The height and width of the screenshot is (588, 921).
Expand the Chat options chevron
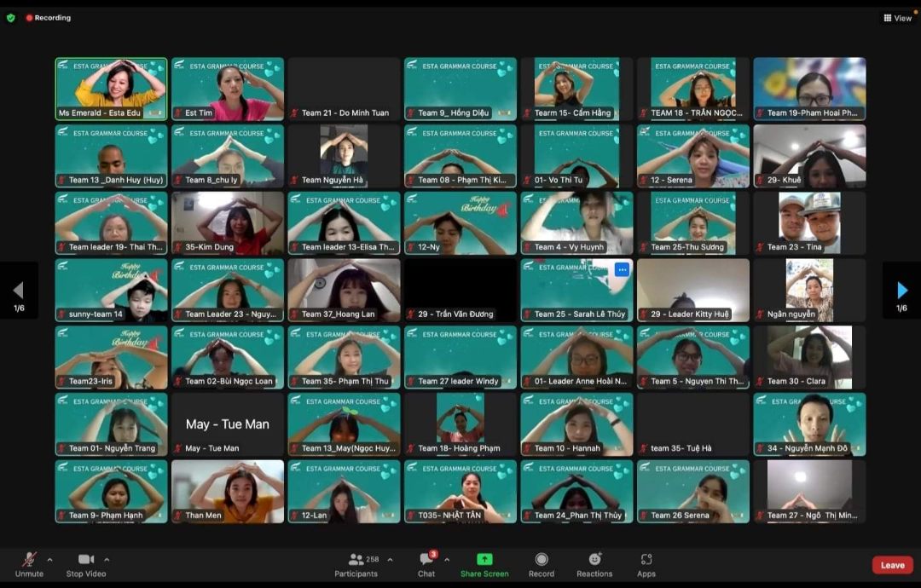pos(447,560)
